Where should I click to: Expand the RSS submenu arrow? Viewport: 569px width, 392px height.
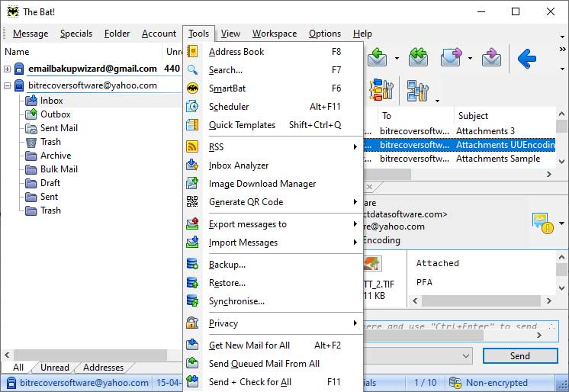(355, 146)
